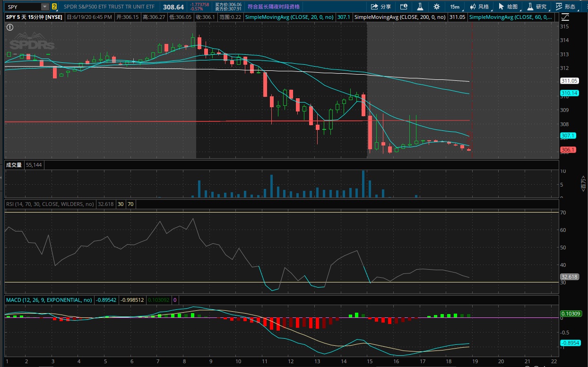Click the 310.14 price bubble on axis

569,93
